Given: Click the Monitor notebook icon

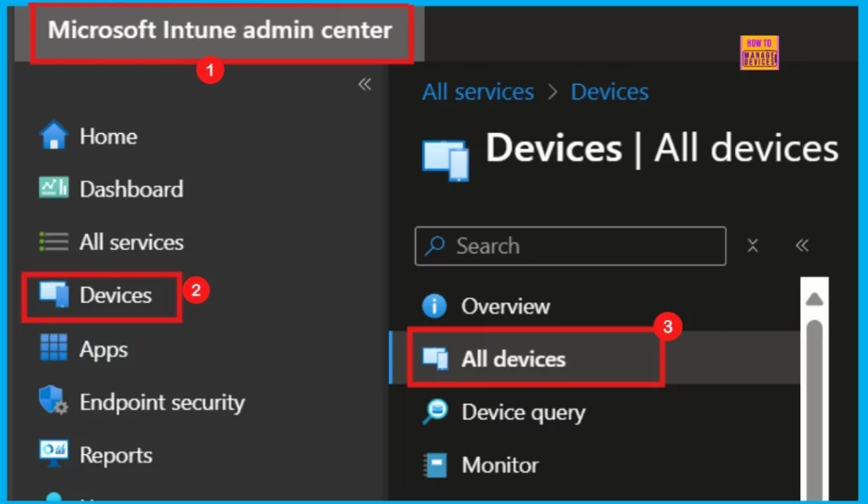Looking at the screenshot, I should click(x=436, y=465).
